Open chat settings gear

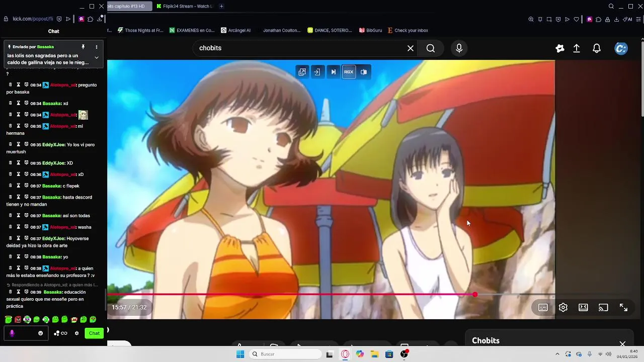[76, 333]
